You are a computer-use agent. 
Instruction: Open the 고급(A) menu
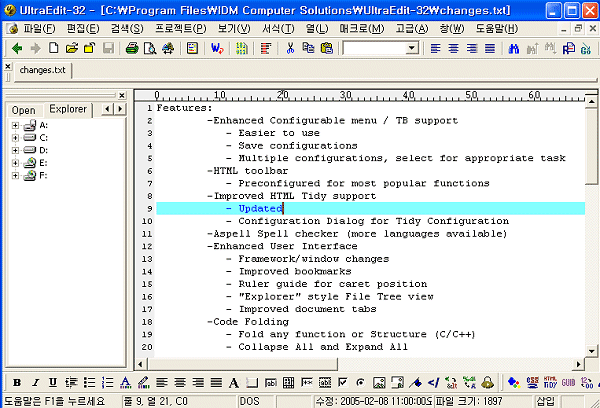coord(412,29)
